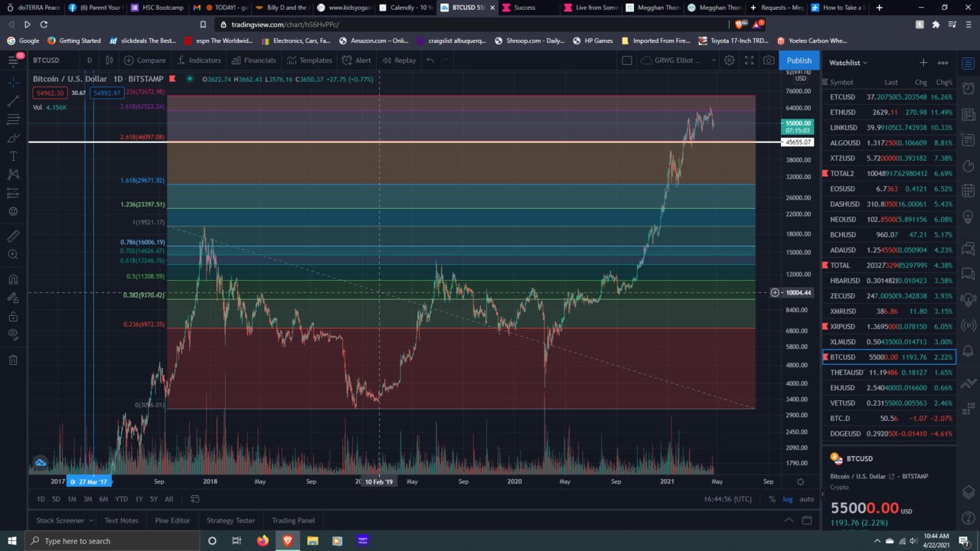Viewport: 980px width, 551px height.
Task: Change the D time interval selector
Action: point(90,60)
